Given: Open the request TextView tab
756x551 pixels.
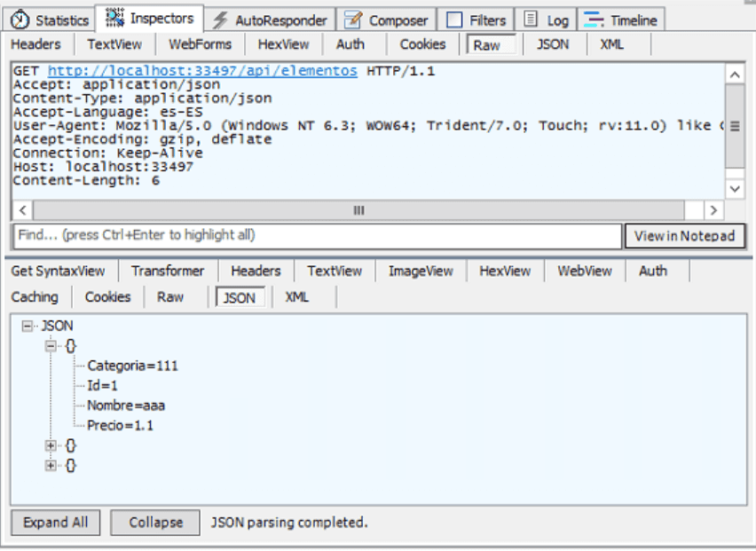Looking at the screenshot, I should [x=114, y=44].
